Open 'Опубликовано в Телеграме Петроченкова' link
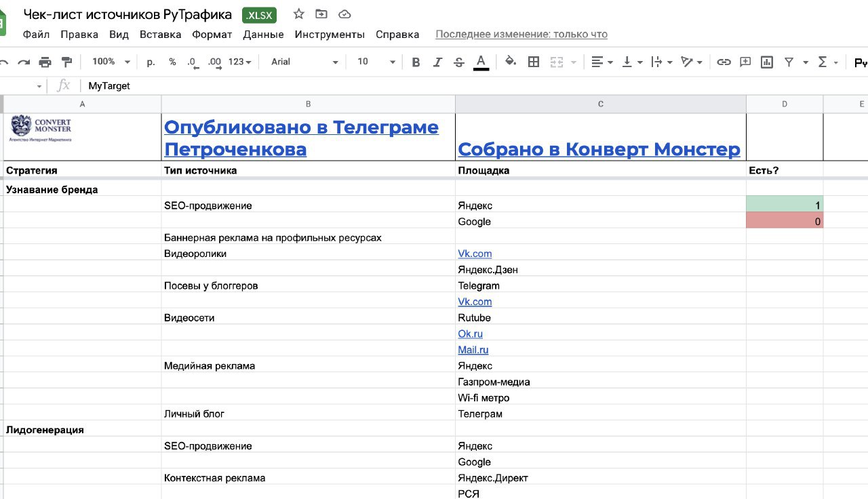This screenshot has height=499, width=868. click(x=301, y=138)
